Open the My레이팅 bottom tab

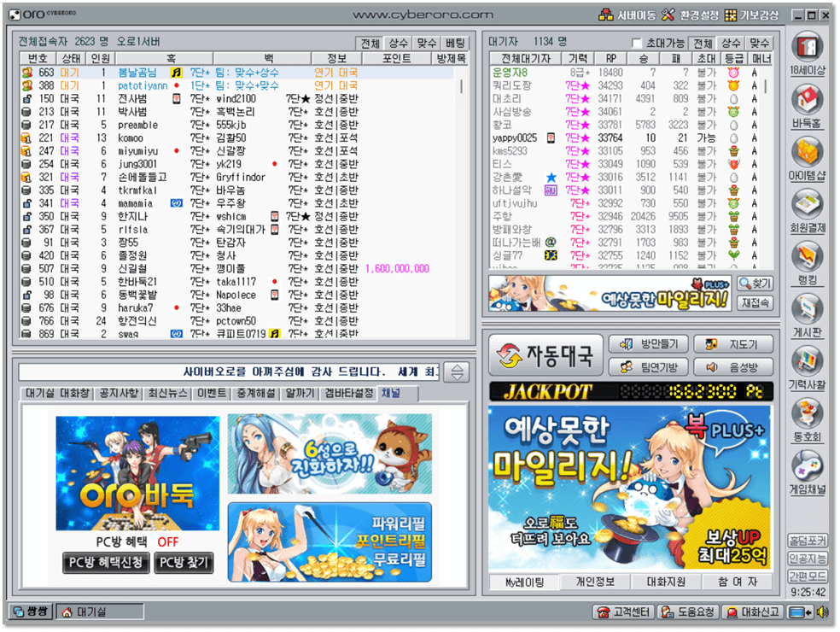[524, 582]
